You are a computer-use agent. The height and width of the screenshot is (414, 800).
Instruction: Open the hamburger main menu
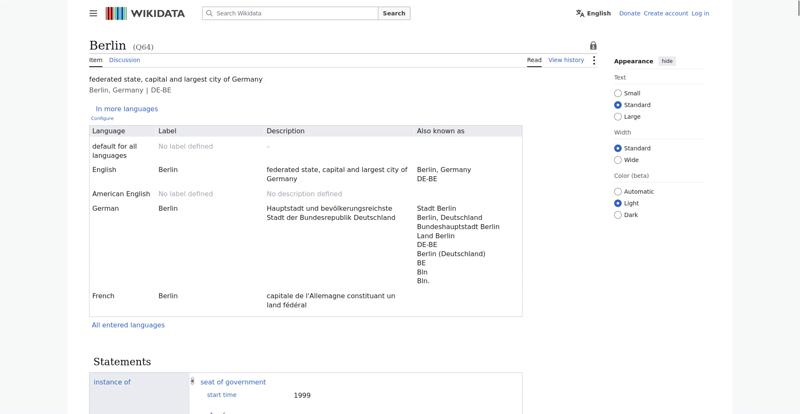coord(93,13)
